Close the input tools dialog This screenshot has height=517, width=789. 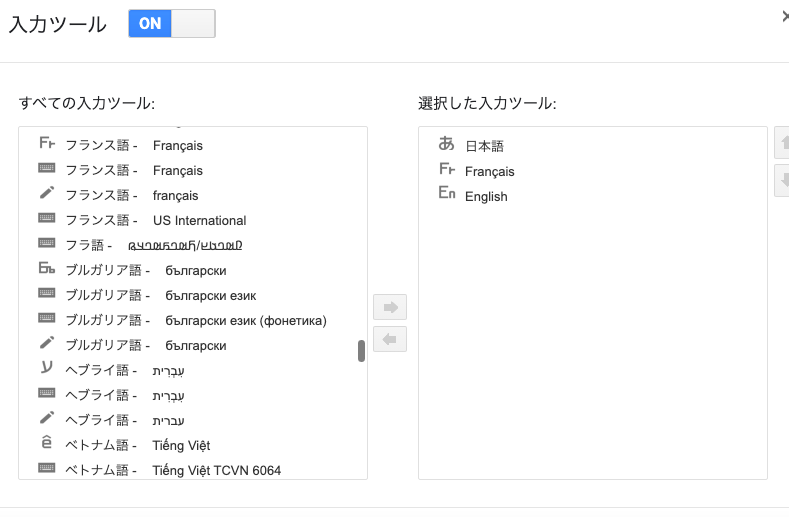pyautogui.click(x=785, y=17)
